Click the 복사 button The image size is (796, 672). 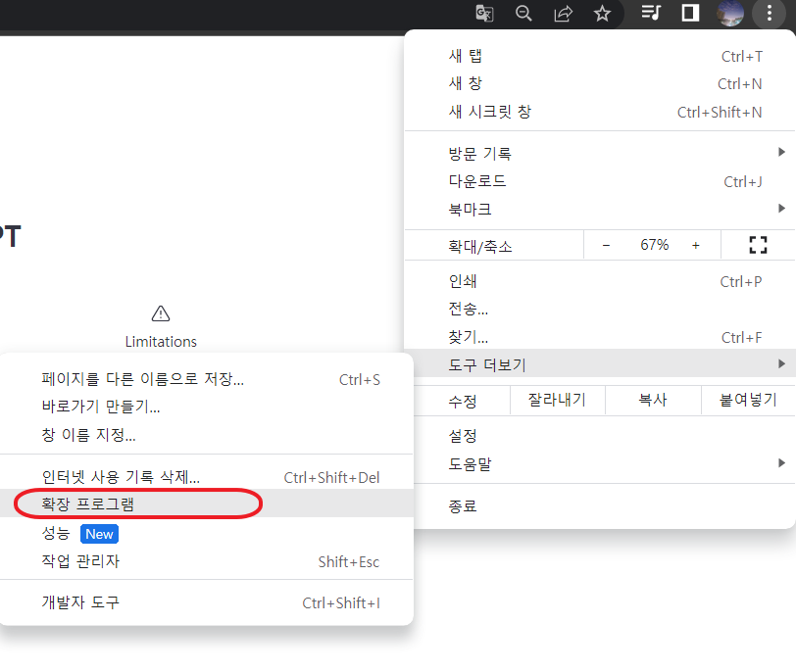[653, 400]
